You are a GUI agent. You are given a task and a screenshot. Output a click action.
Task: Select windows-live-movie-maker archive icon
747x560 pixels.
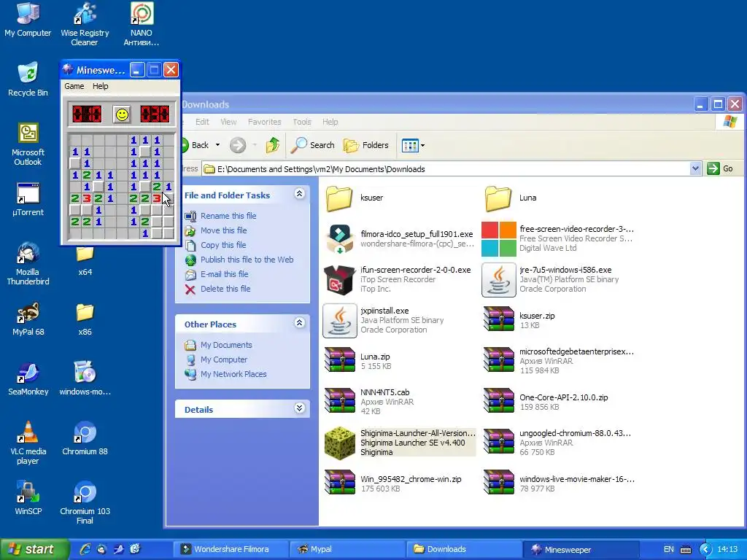pyautogui.click(x=499, y=482)
